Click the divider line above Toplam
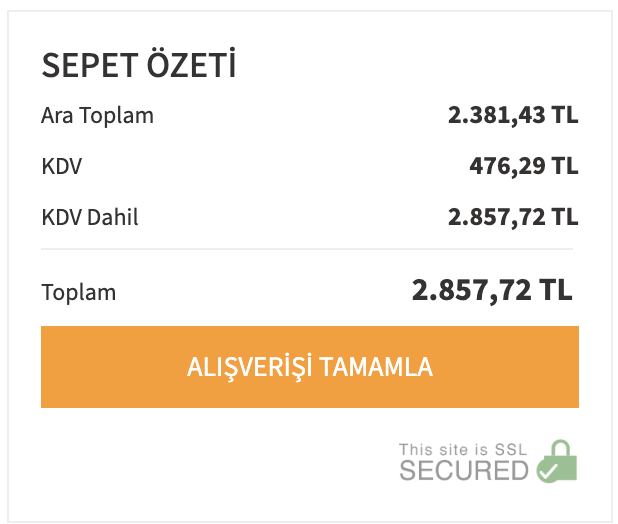This screenshot has height=524, width=618. click(x=307, y=249)
